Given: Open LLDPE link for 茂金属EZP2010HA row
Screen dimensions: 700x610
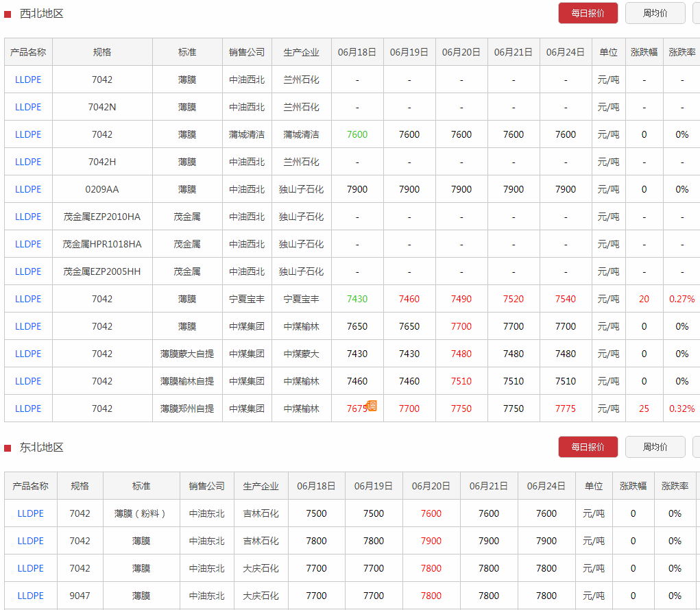Looking at the screenshot, I should point(28,217).
